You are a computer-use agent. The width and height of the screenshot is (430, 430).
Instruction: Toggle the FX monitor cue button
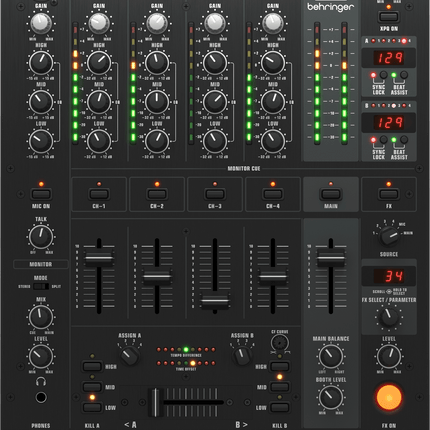click(389, 194)
